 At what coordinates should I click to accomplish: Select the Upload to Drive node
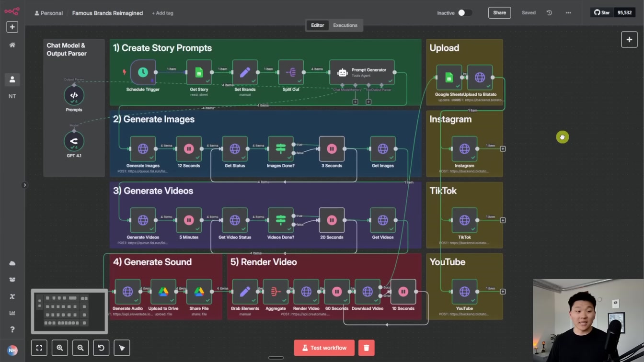(x=163, y=292)
